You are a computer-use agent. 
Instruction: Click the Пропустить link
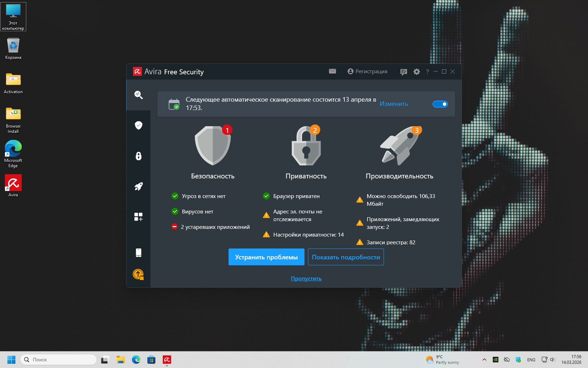point(306,279)
